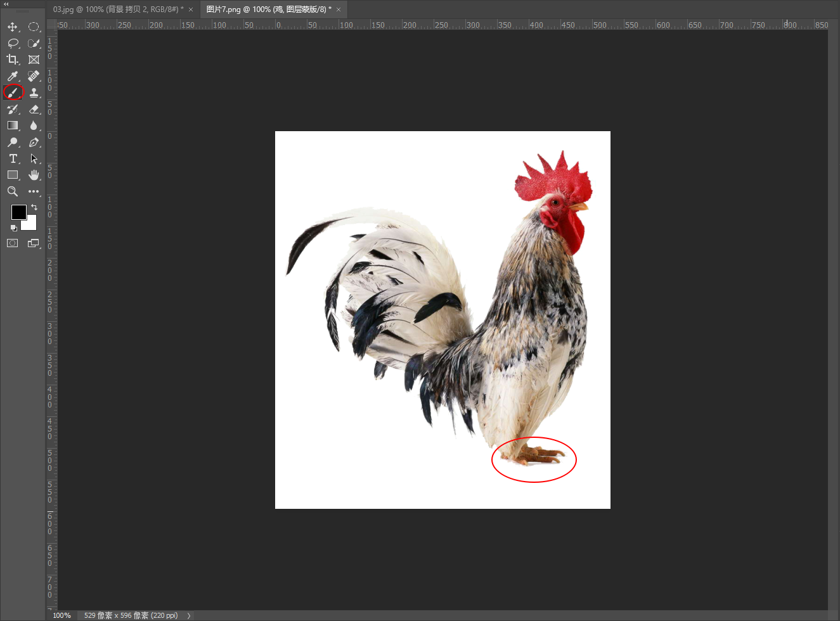Image resolution: width=840 pixels, height=621 pixels.
Task: Expand the status bar info arrow
Action: (x=189, y=615)
